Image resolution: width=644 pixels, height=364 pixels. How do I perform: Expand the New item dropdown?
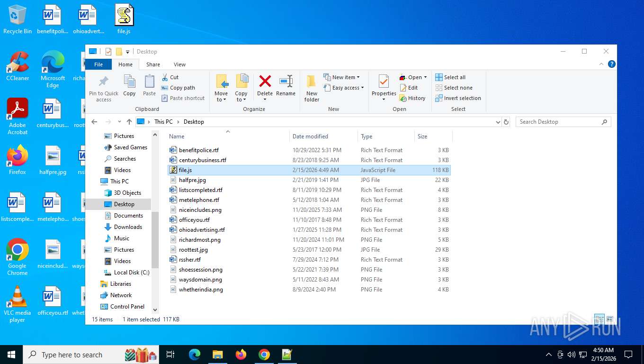(342, 77)
